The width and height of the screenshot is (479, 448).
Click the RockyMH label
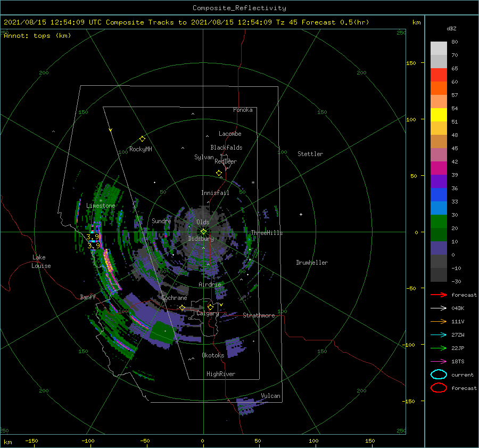tap(141, 149)
